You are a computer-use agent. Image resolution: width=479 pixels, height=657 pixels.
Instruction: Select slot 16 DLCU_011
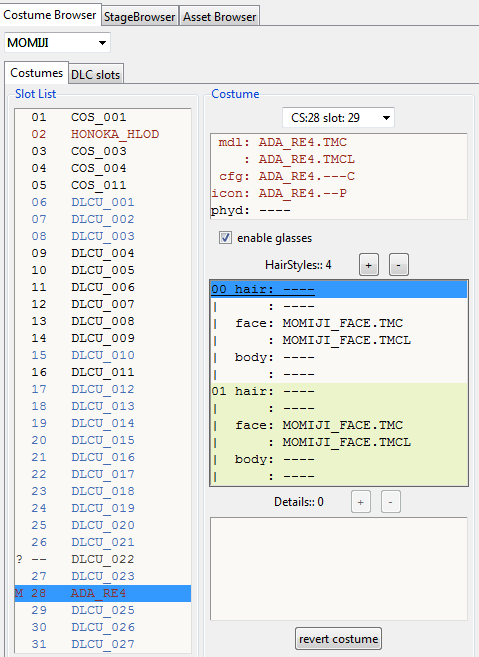pyautogui.click(x=103, y=372)
